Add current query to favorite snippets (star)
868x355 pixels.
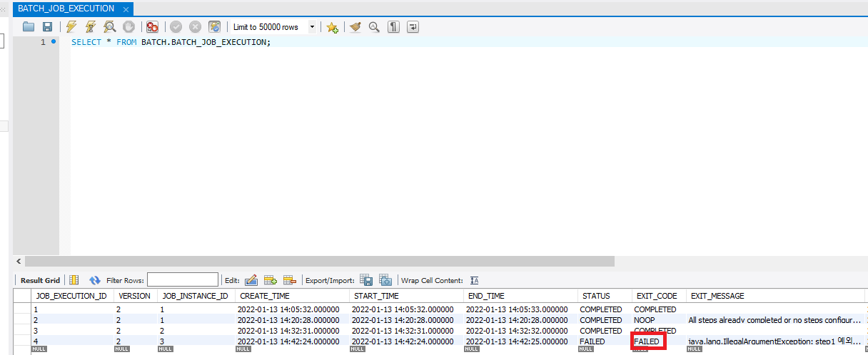pos(332,27)
